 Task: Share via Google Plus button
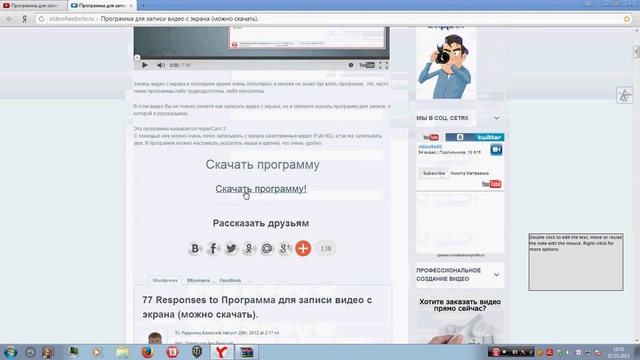(285, 248)
